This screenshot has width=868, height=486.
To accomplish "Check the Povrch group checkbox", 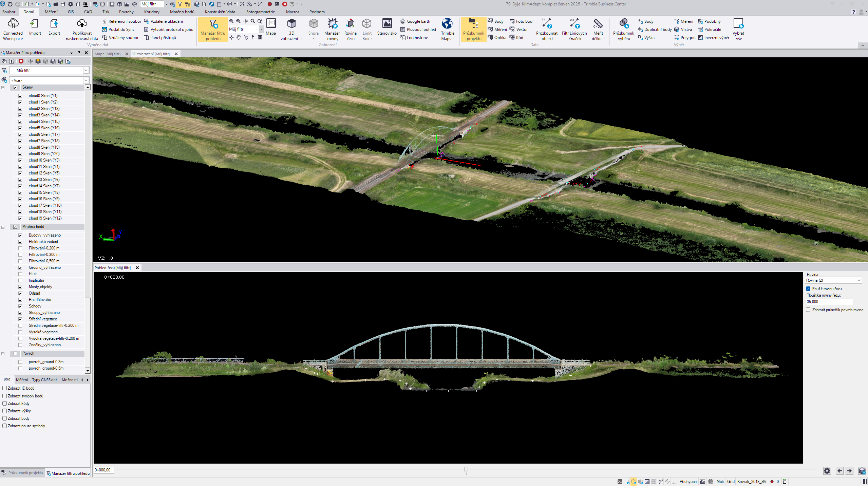I will click(x=15, y=354).
